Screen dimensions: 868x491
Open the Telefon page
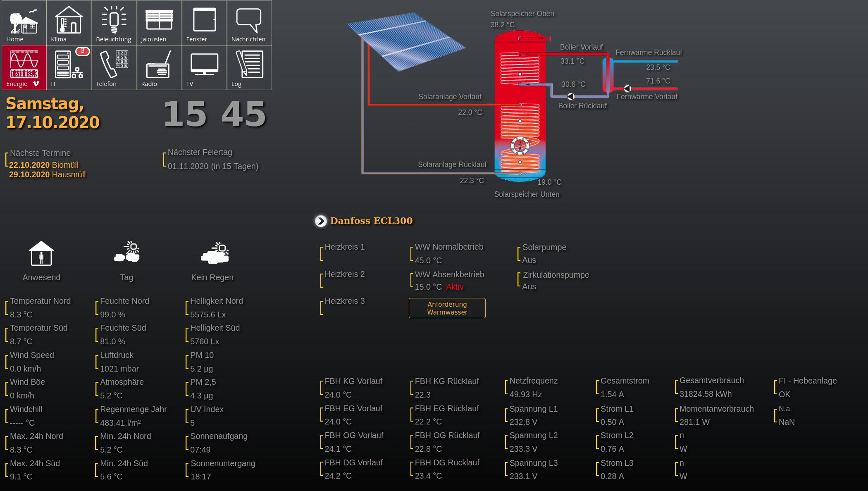pyautogui.click(x=114, y=67)
